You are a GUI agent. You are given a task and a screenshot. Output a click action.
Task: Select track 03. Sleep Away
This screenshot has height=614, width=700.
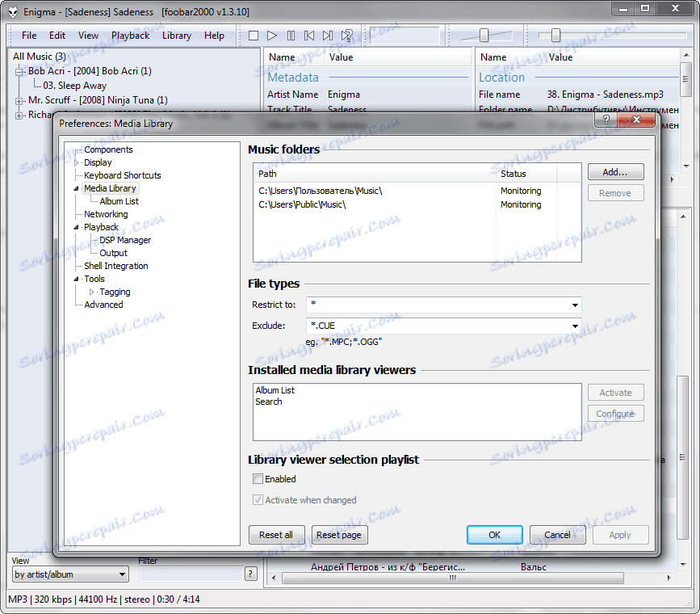[75, 86]
